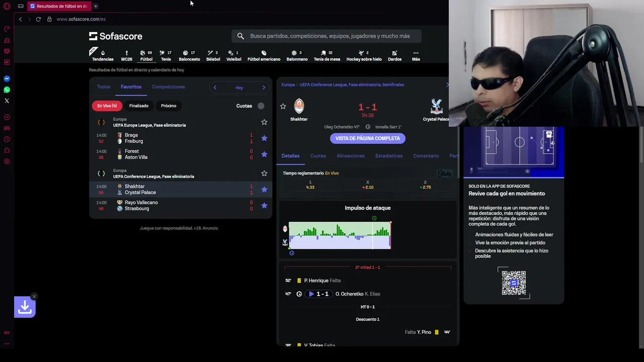
Task: Open the Cuotas tab in match details
Action: tap(318, 156)
